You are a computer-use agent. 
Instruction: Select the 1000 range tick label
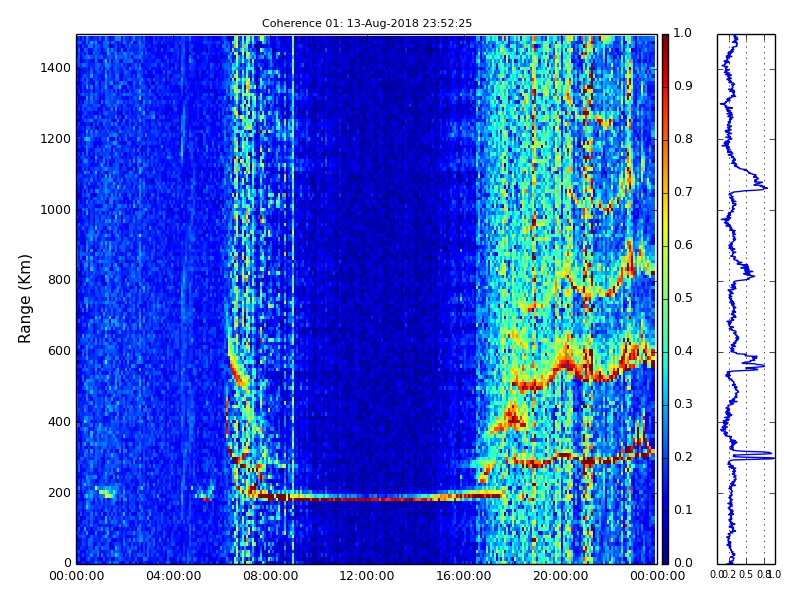click(56, 210)
